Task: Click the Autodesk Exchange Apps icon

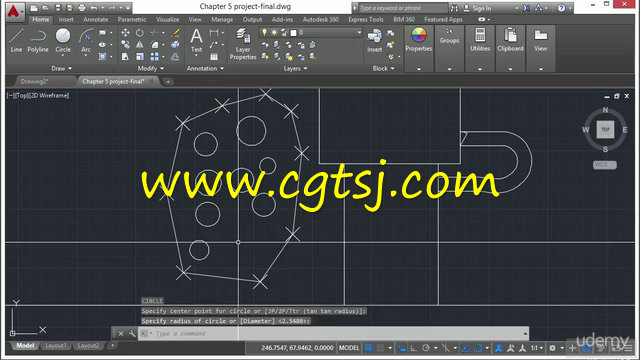Action: click(x=527, y=8)
